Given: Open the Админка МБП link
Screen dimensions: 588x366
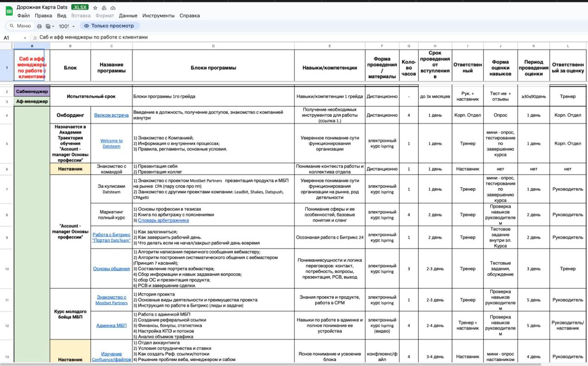Looking at the screenshot, I should point(111,326).
